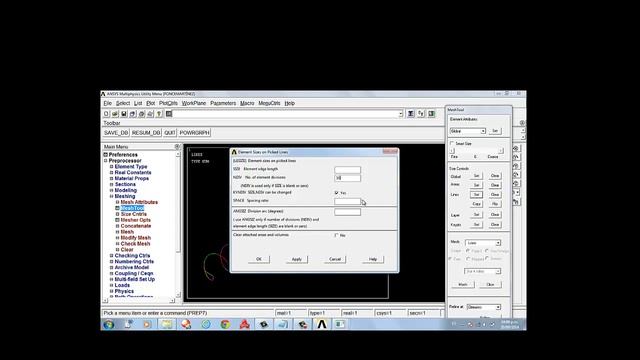Select the Sweep mesher radio button
640x360 pixels.
[x=487, y=258]
